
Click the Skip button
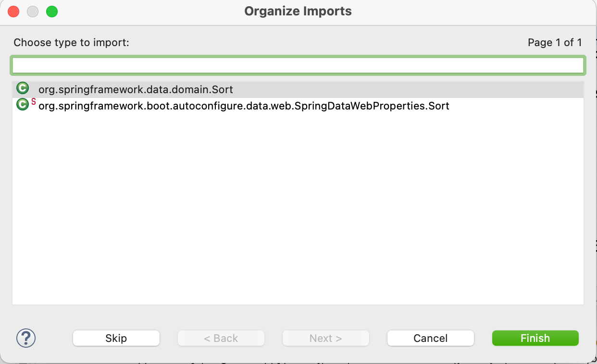116,338
